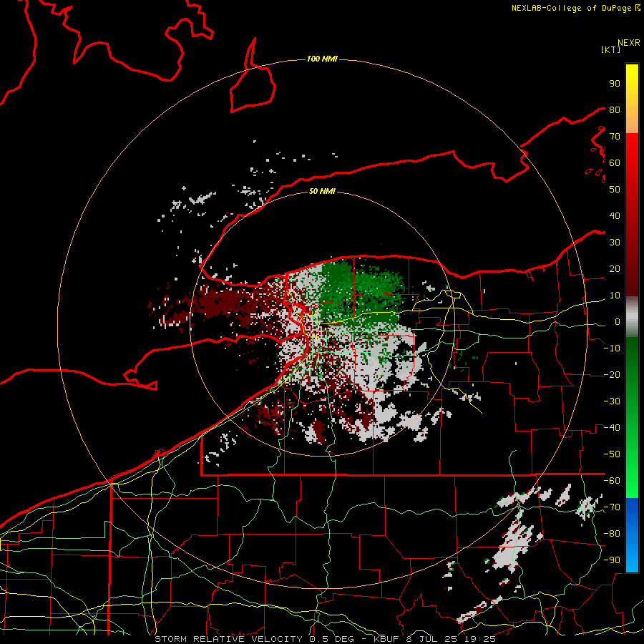Viewport: 644px width, 644px height.
Task: Click the 100 NMI range ring label
Action: pyautogui.click(x=322, y=59)
